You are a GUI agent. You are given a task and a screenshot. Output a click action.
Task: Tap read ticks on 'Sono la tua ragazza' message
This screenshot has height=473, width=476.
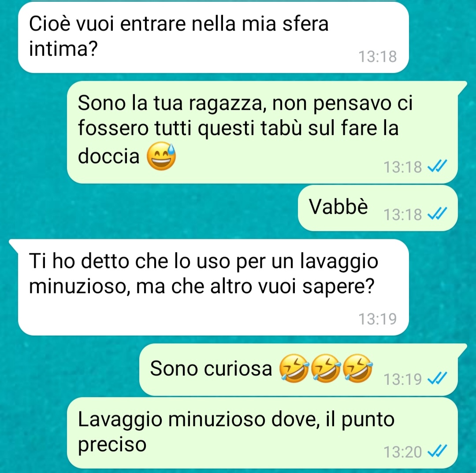coord(437,166)
